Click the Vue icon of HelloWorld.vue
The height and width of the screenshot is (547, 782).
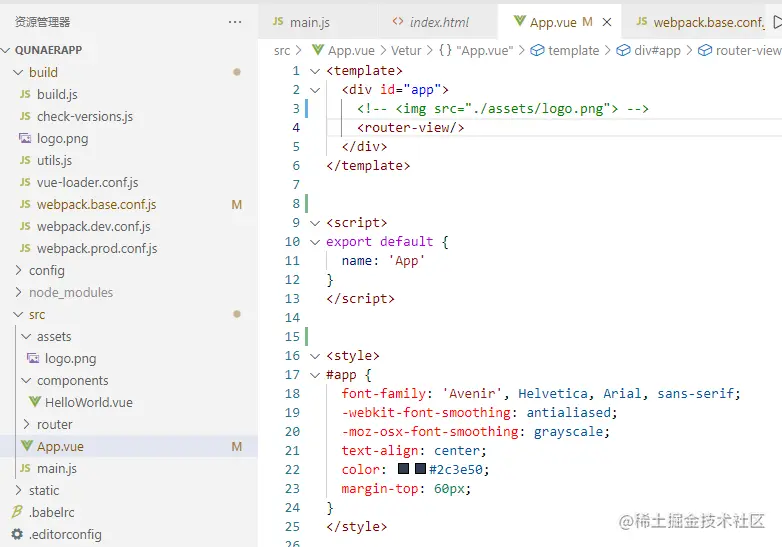(34, 401)
